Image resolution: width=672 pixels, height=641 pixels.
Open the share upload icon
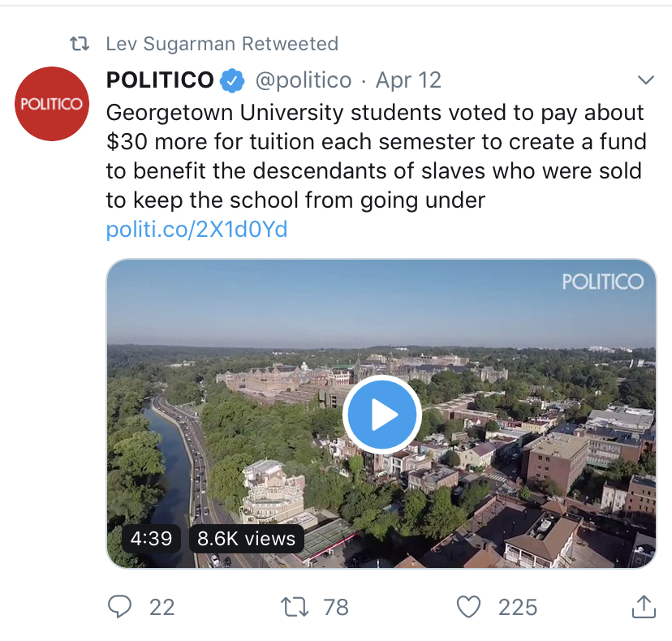pos(644,606)
